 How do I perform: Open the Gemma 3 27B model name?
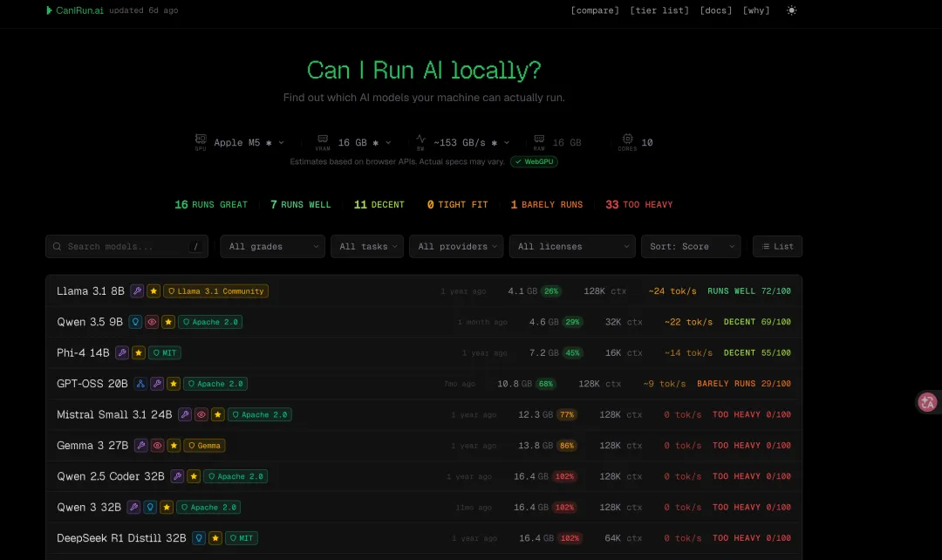point(92,445)
